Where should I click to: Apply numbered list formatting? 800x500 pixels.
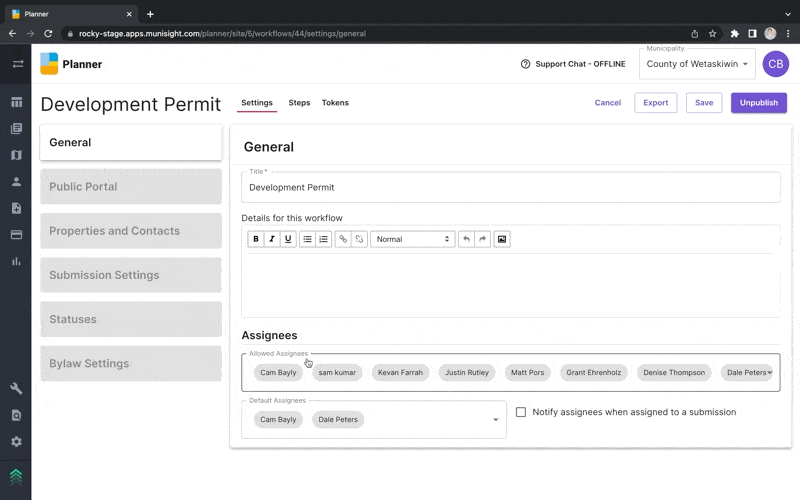[324, 239]
